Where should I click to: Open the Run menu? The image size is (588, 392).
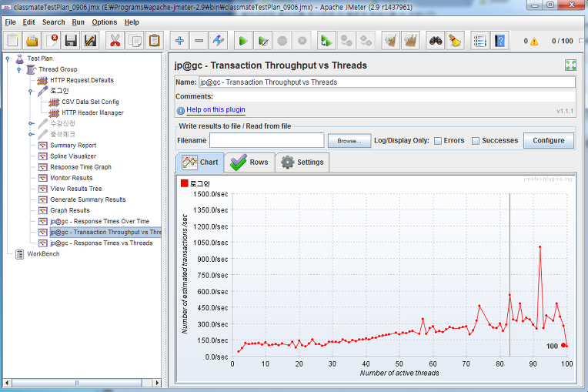pyautogui.click(x=78, y=22)
